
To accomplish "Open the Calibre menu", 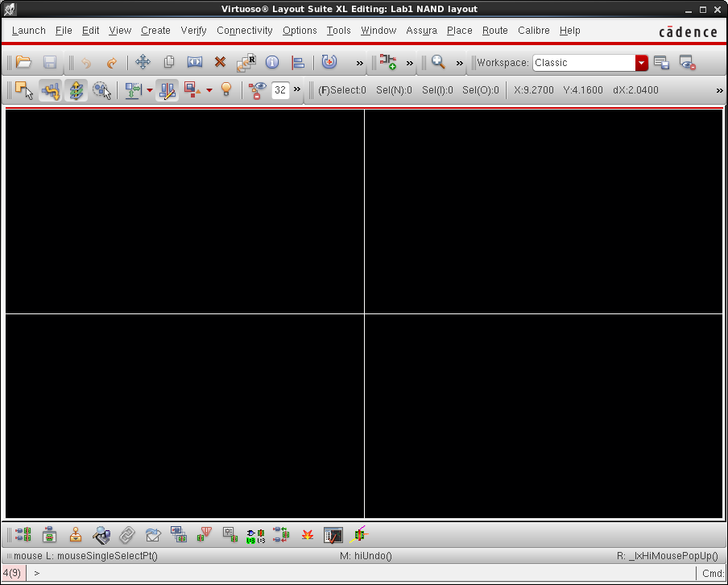I will pos(533,30).
